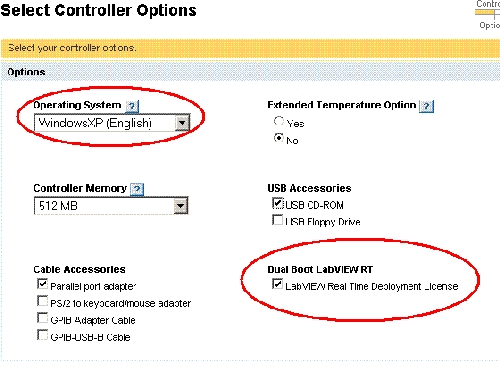Click the LabVIEW Real Time Deployment License label
The image size is (500, 368).
(x=372, y=286)
